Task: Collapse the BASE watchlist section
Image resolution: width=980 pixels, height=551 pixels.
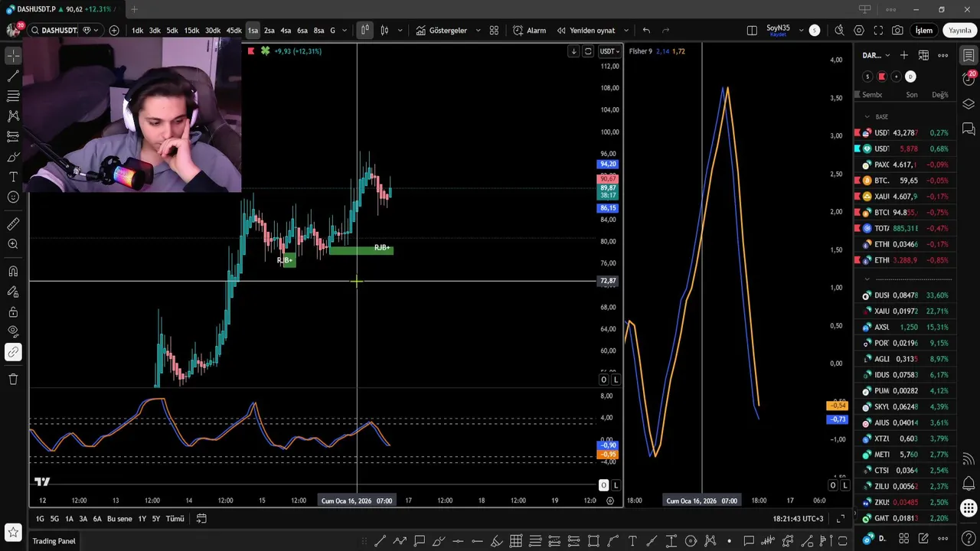Action: point(867,117)
